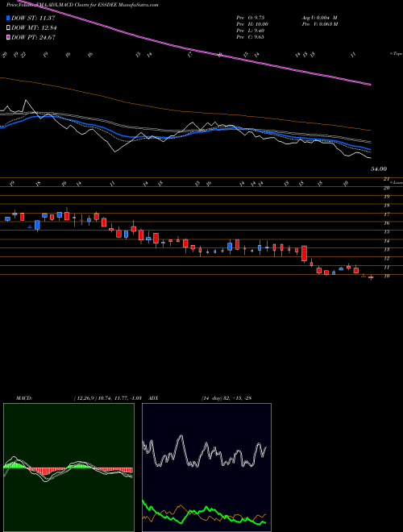Click price axis label 13
403x532 pixels.
coord(386,249)
